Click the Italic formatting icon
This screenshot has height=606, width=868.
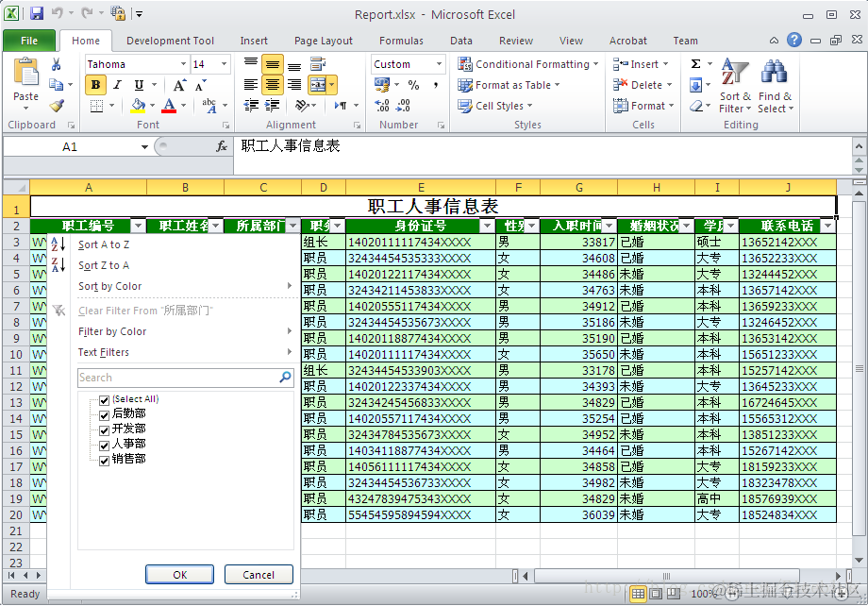pos(117,85)
